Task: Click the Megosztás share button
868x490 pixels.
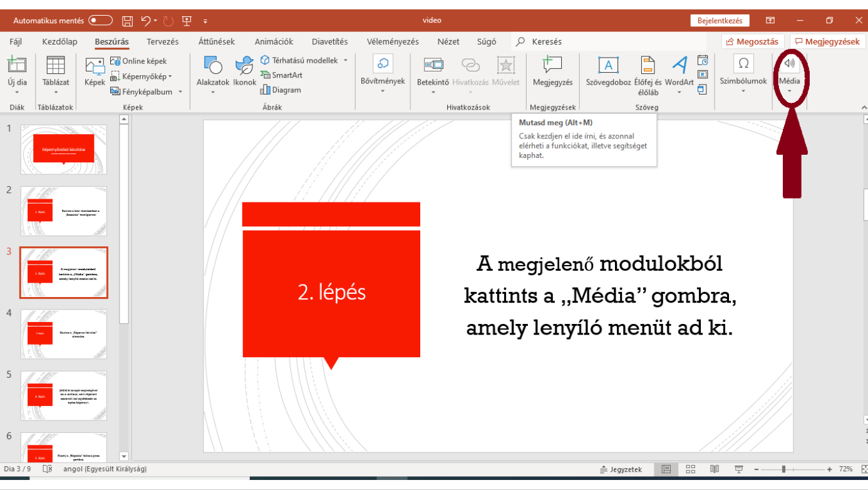Action: [753, 41]
